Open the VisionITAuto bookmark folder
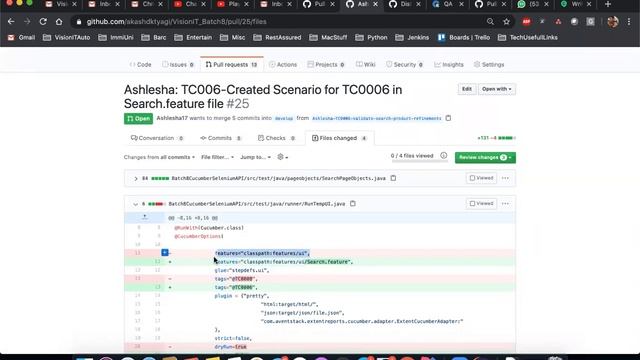The height and width of the screenshot is (360, 640). point(67,37)
